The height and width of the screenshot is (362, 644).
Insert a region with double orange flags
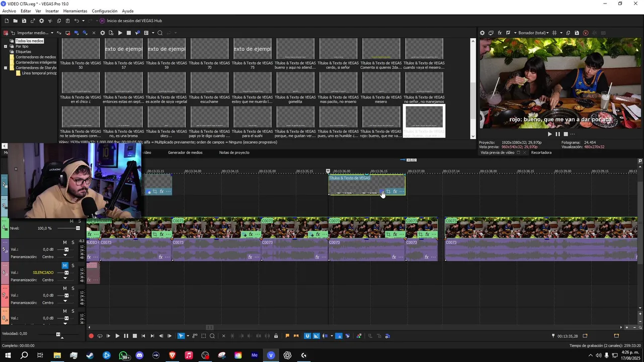coord(296,336)
